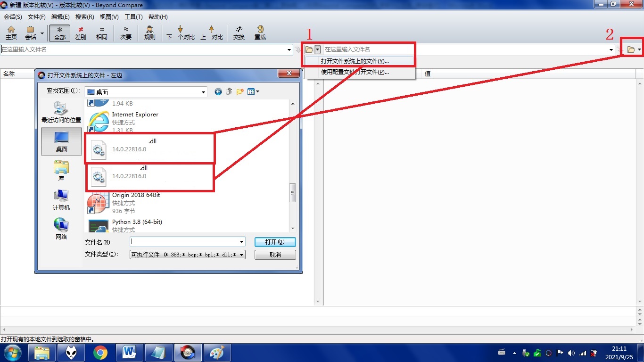
Task: Click the right pane open-folder icon
Action: click(631, 49)
